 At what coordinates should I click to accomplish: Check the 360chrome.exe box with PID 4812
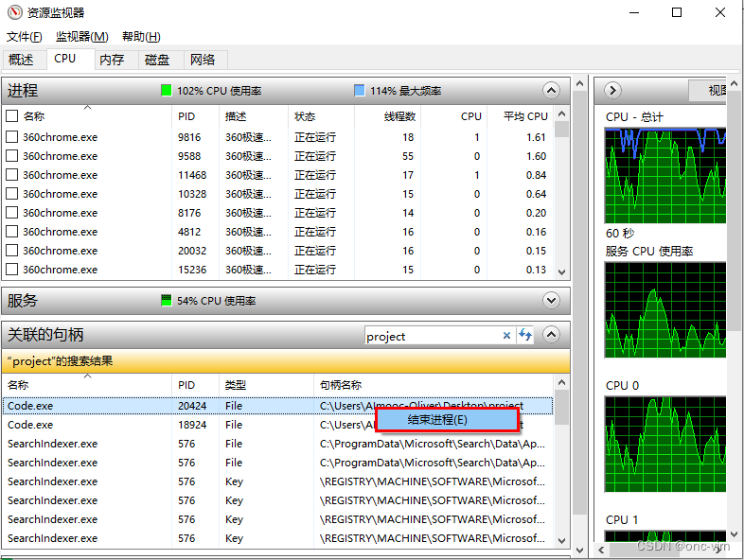[12, 232]
